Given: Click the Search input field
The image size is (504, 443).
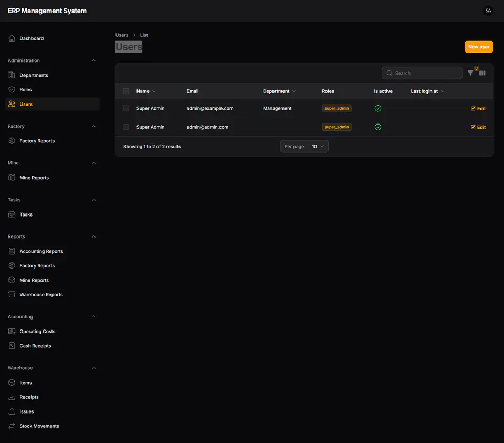Looking at the screenshot, I should (x=422, y=73).
